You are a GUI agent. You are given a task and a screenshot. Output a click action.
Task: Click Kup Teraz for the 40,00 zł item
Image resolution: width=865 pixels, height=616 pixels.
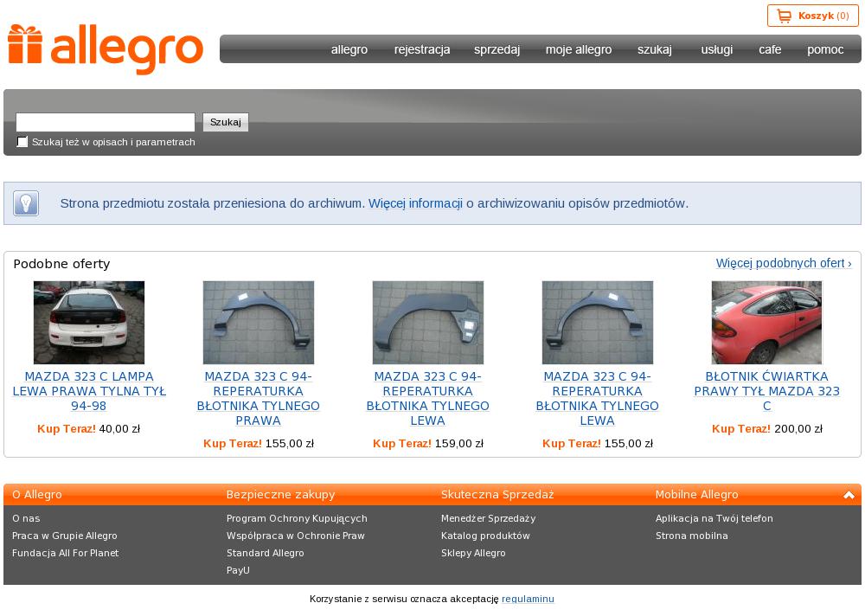67,429
